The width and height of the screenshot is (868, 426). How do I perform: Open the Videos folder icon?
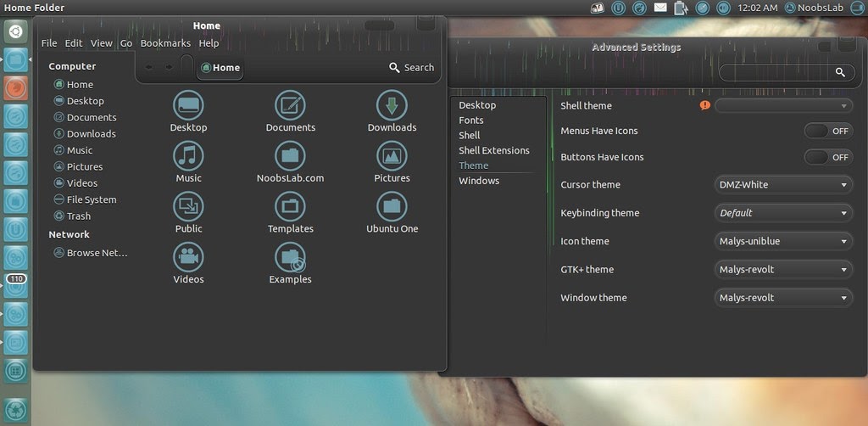coord(188,258)
